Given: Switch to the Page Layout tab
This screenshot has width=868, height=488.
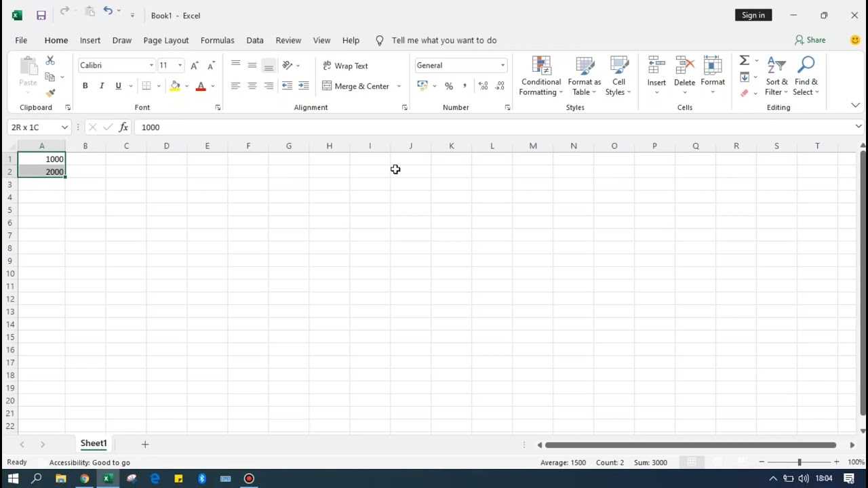Looking at the screenshot, I should (166, 40).
